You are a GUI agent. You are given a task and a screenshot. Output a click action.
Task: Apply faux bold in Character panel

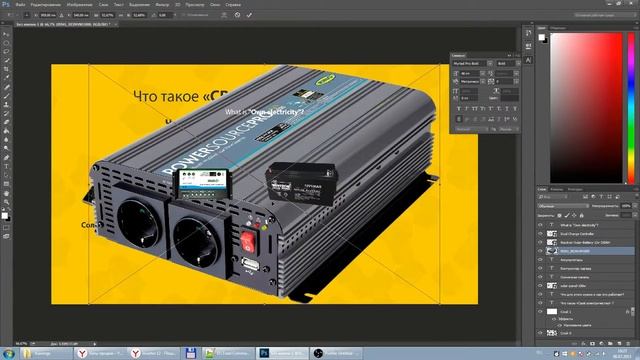tap(458, 109)
